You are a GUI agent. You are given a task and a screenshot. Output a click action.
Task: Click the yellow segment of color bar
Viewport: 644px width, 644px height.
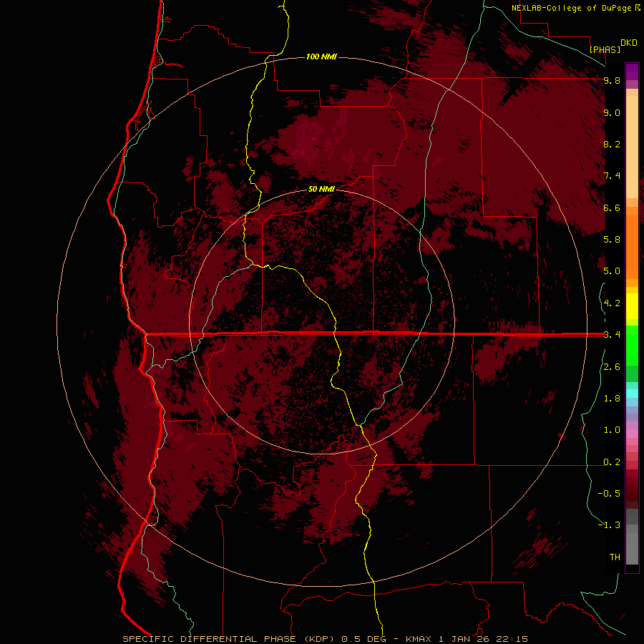[x=632, y=306]
